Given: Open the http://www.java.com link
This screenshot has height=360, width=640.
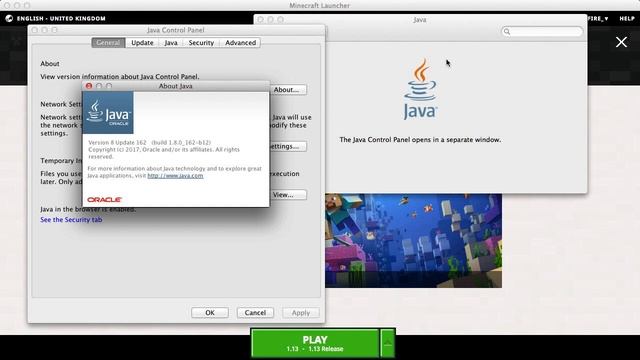Looking at the screenshot, I should coord(175,176).
